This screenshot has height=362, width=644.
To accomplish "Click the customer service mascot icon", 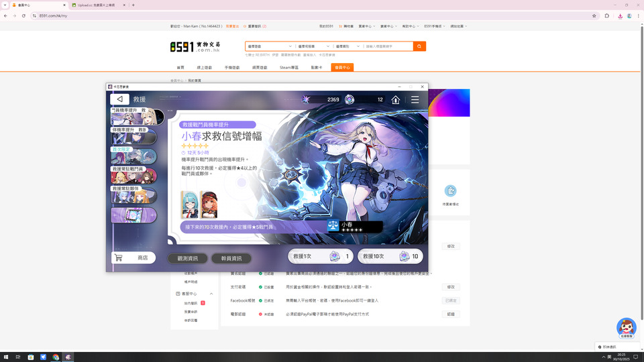I will (x=626, y=327).
